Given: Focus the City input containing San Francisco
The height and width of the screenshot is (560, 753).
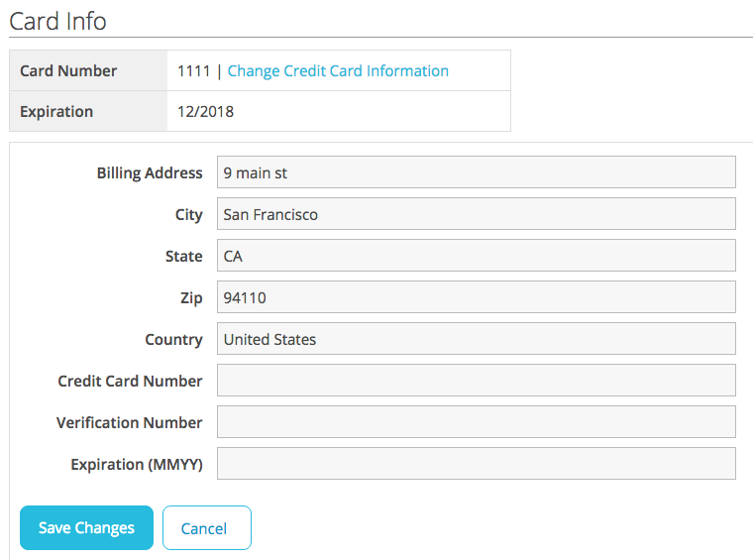Looking at the screenshot, I should tap(476, 214).
